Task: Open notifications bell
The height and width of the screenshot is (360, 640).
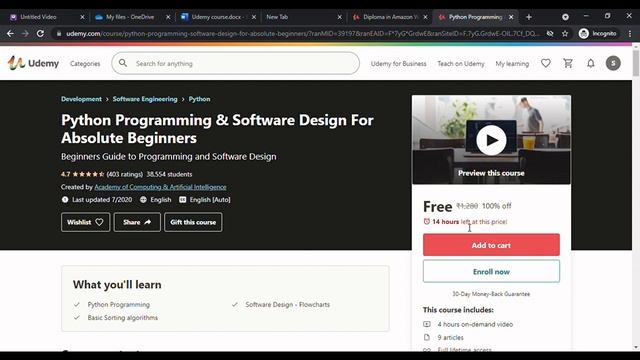Action: tap(591, 63)
